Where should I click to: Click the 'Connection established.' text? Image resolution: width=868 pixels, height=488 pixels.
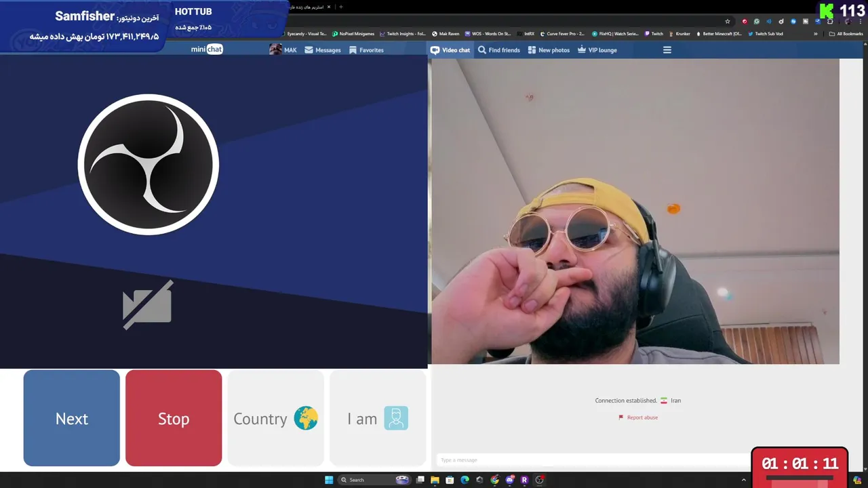click(626, 401)
